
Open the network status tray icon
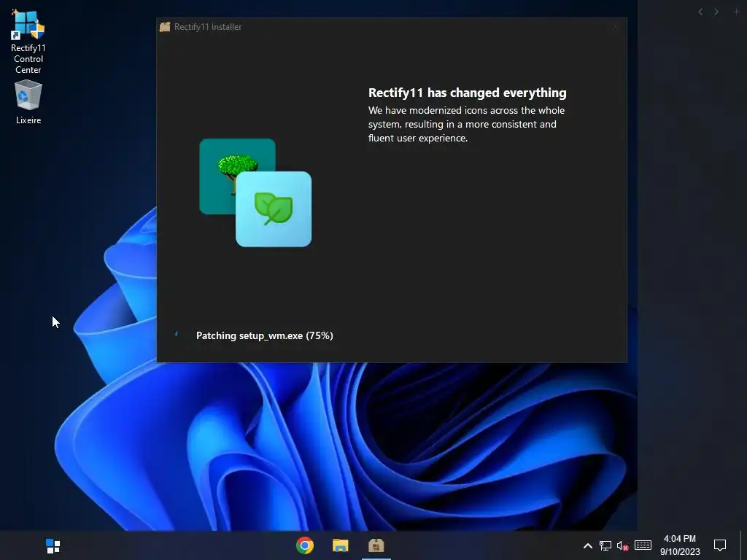point(605,545)
